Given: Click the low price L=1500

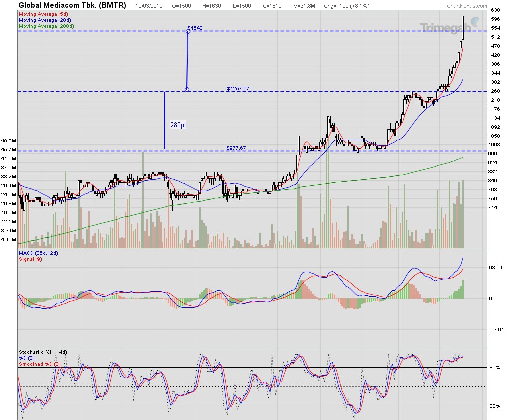Looking at the screenshot, I should [242, 6].
